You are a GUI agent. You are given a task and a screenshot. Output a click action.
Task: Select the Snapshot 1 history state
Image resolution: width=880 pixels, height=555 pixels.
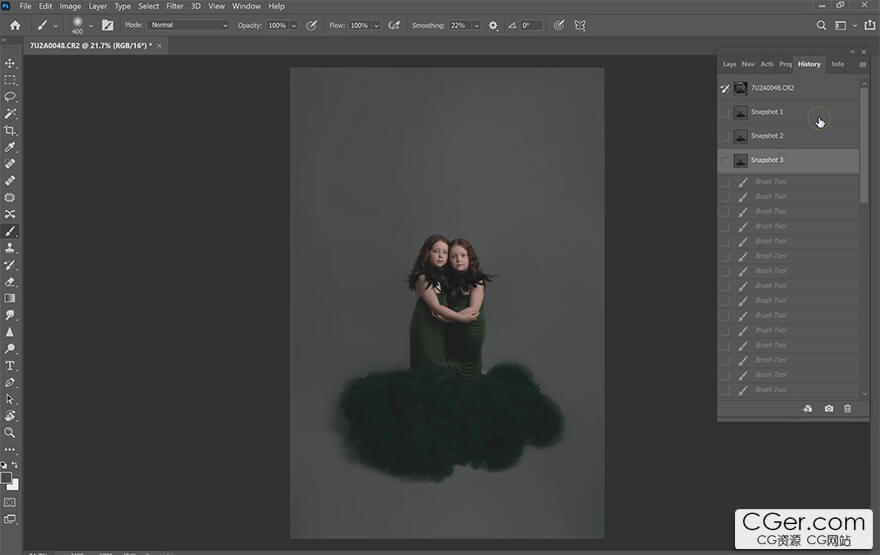pos(789,112)
